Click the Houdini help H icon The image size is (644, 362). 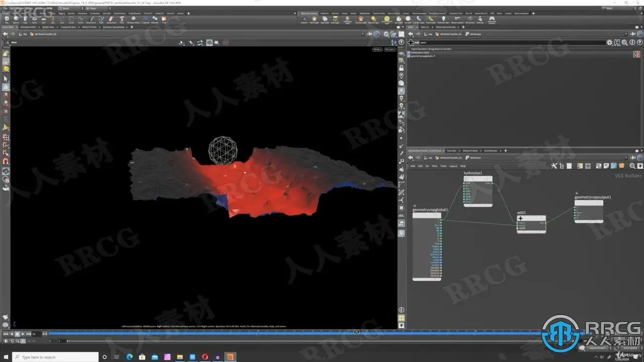point(617,43)
